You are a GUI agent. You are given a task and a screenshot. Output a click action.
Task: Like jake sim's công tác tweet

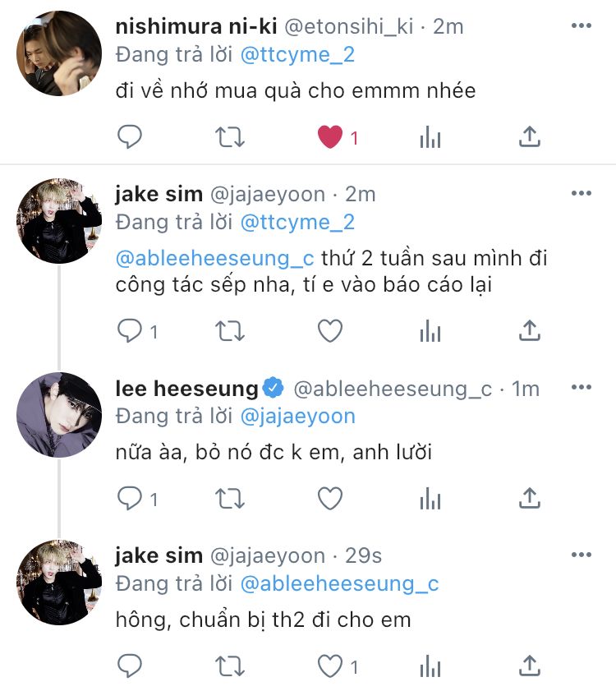pyautogui.click(x=330, y=330)
